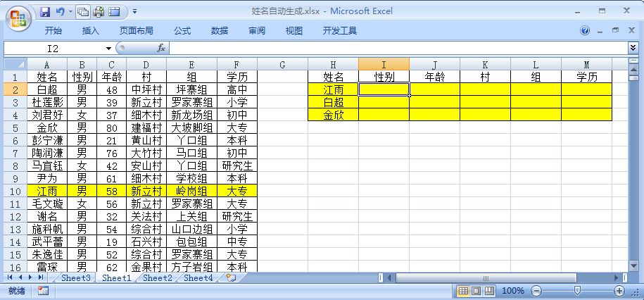
Task: Go to first sheet tab arrow
Action: 9,277
